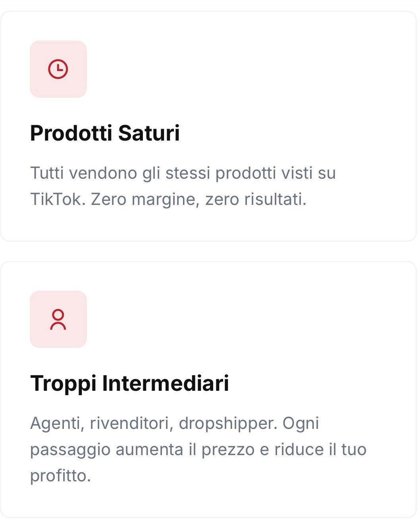420x527 pixels.
Task: Click the red clock icon
Action: tap(58, 69)
